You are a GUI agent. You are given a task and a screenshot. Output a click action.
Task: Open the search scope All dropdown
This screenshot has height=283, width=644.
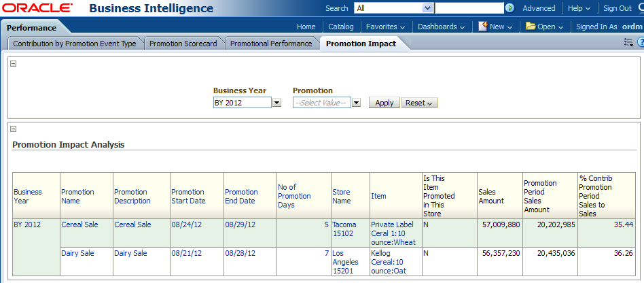click(x=427, y=8)
